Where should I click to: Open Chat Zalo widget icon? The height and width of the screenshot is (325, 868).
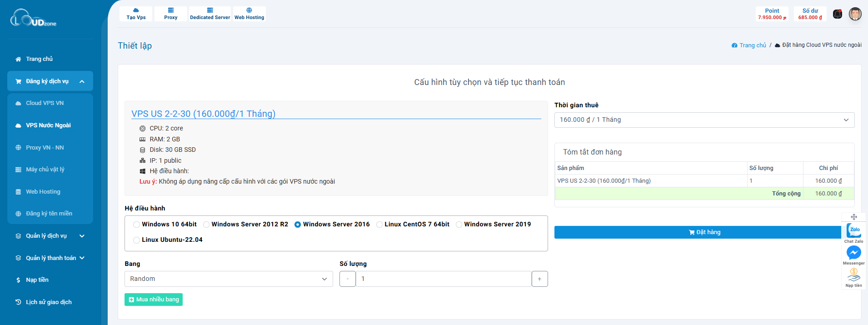tap(854, 231)
